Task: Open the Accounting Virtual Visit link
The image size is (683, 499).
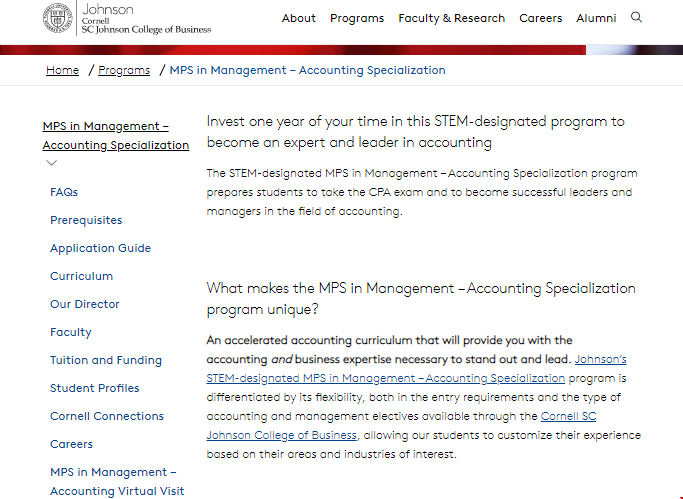Action: click(117, 482)
